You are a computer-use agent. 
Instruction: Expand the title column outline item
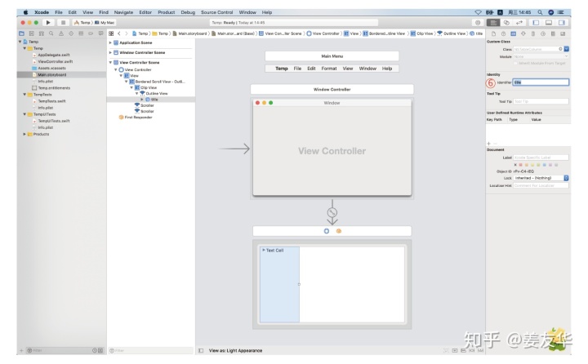(142, 100)
